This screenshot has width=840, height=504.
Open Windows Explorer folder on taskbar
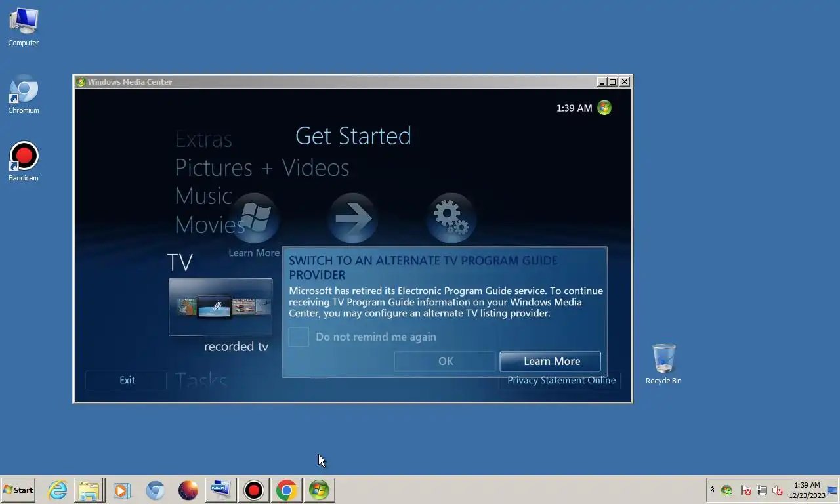89,490
